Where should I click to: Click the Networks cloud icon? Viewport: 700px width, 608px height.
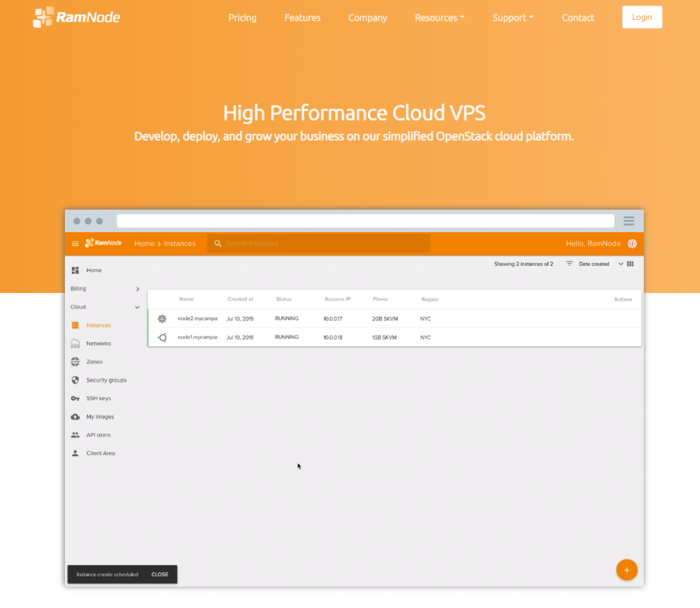pos(75,344)
